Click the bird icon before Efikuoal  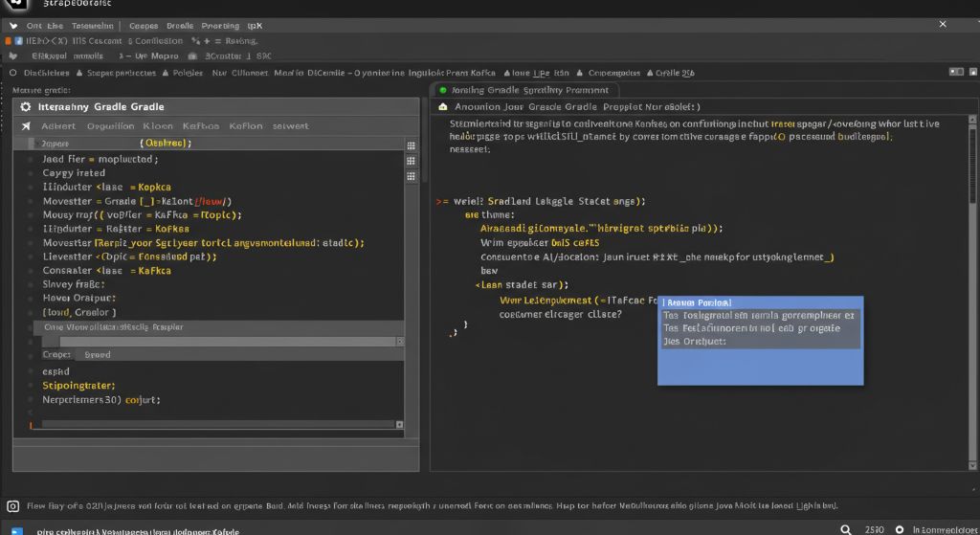click(x=13, y=56)
